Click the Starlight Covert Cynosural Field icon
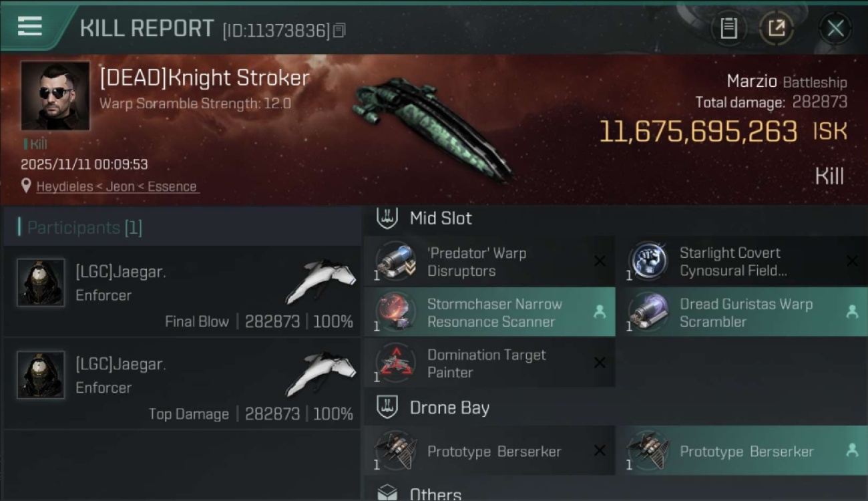 (x=648, y=261)
